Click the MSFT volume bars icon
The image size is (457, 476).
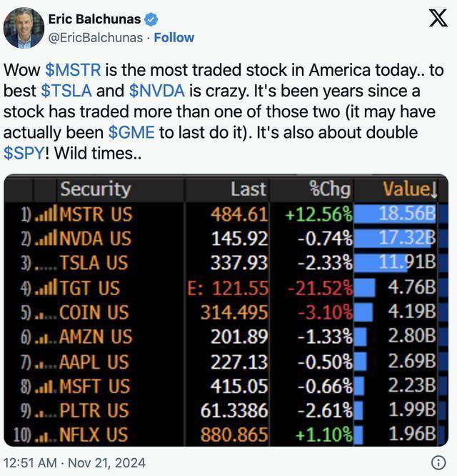(x=46, y=387)
